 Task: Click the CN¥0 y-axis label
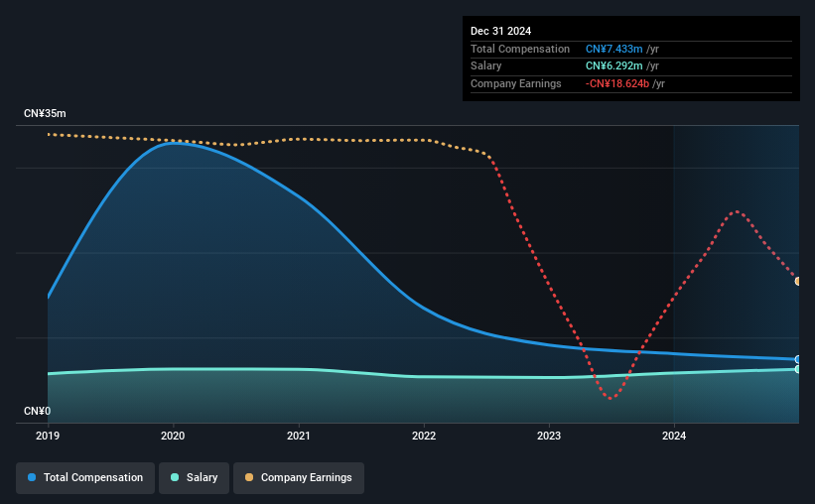pos(38,411)
